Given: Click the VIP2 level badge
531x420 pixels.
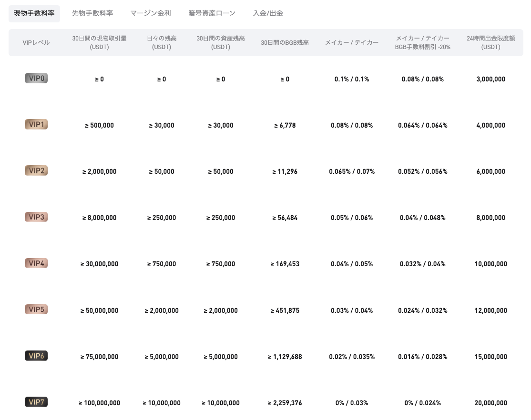Looking at the screenshot, I should [x=36, y=170].
